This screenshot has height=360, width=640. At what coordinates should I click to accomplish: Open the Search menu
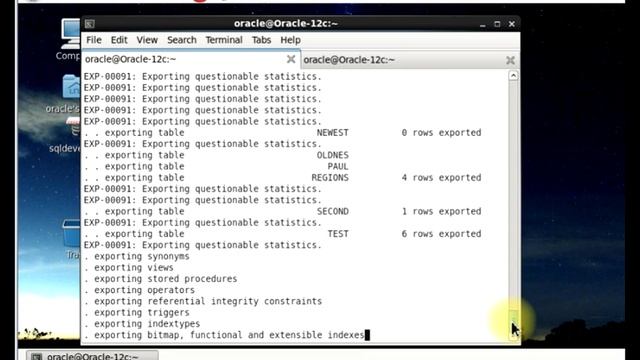click(x=182, y=40)
